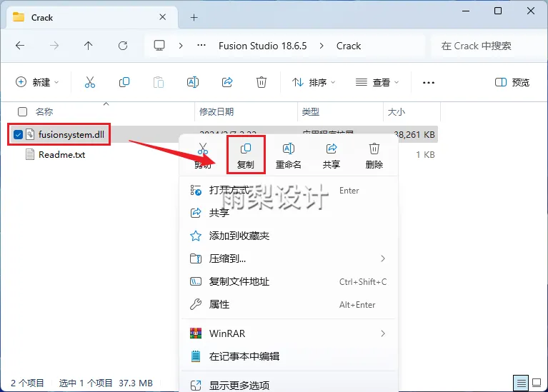This screenshot has height=392, width=548.
Task: Choose 共享 in the context menu list
Action: tap(289, 213)
